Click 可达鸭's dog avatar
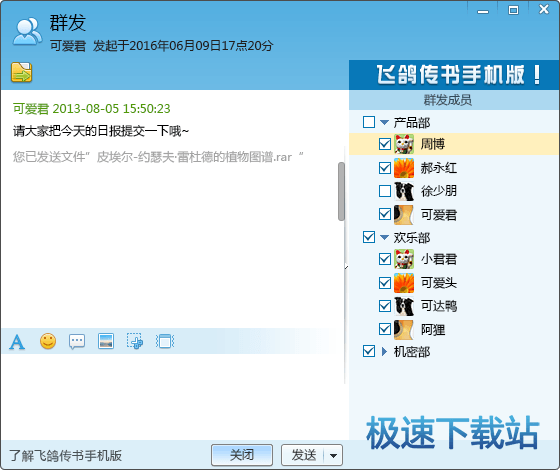560x470 pixels. (x=404, y=306)
